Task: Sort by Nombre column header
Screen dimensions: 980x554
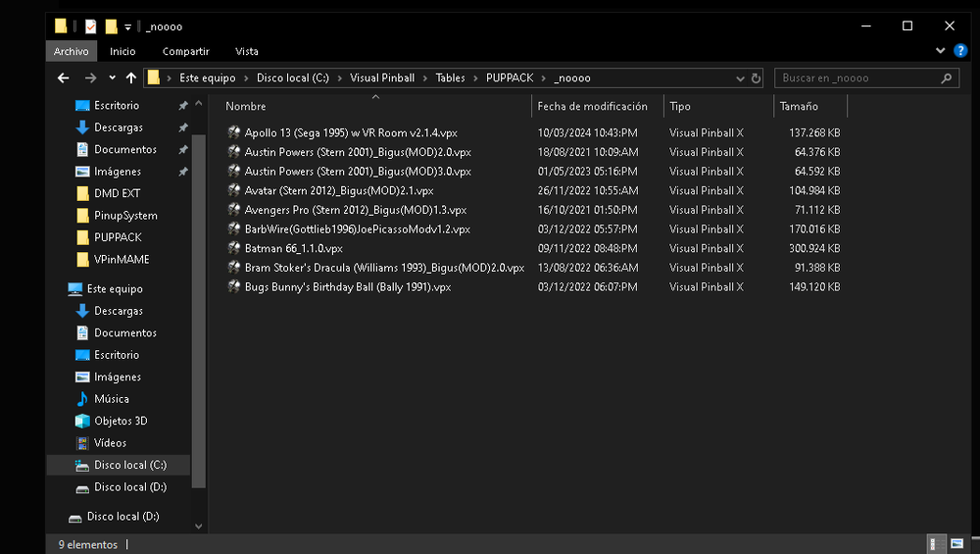Action: click(x=246, y=106)
